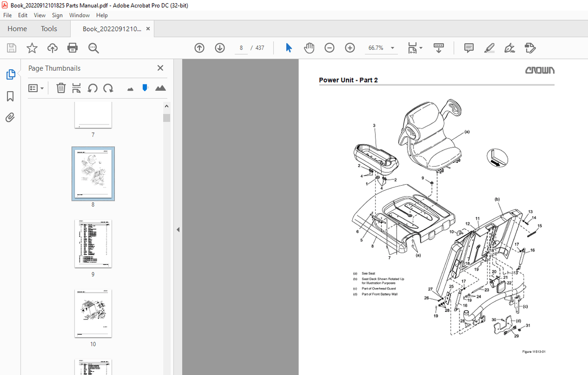Open thumbnail options menu dropdown
The width and height of the screenshot is (588, 375).
(x=43, y=88)
